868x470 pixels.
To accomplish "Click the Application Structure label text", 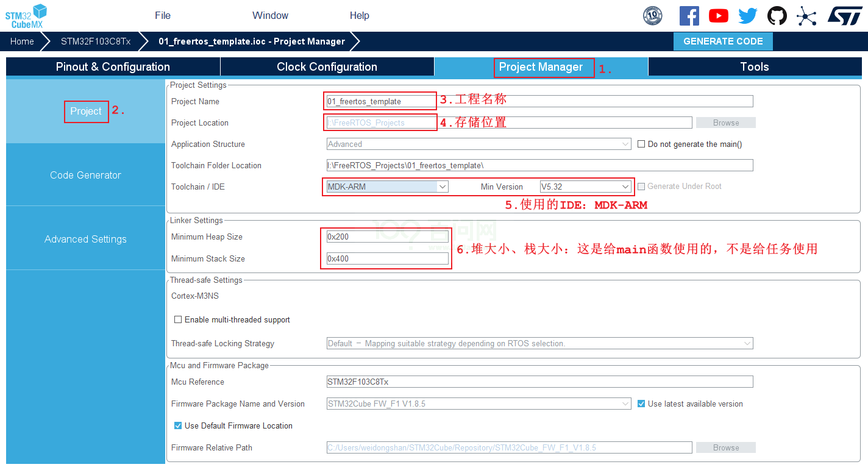I will (208, 144).
